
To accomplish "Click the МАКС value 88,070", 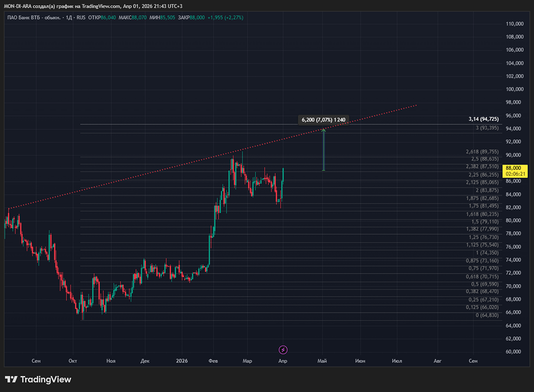I will click(139, 18).
